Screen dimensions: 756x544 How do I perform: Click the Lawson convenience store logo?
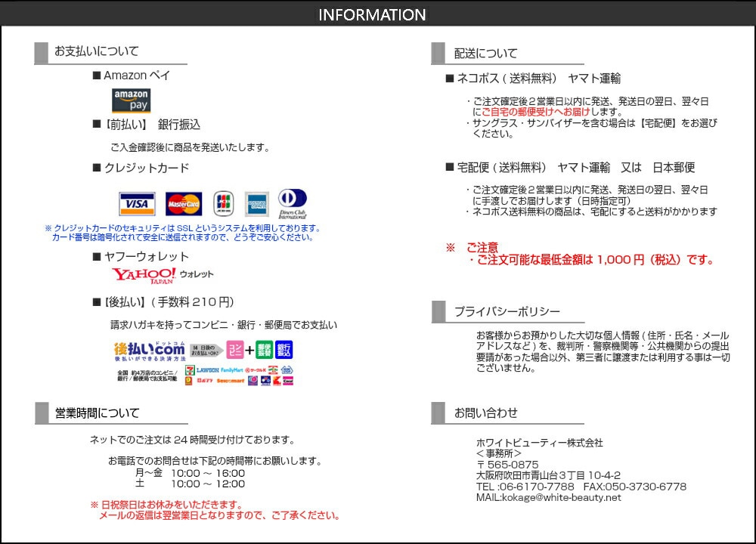206,370
